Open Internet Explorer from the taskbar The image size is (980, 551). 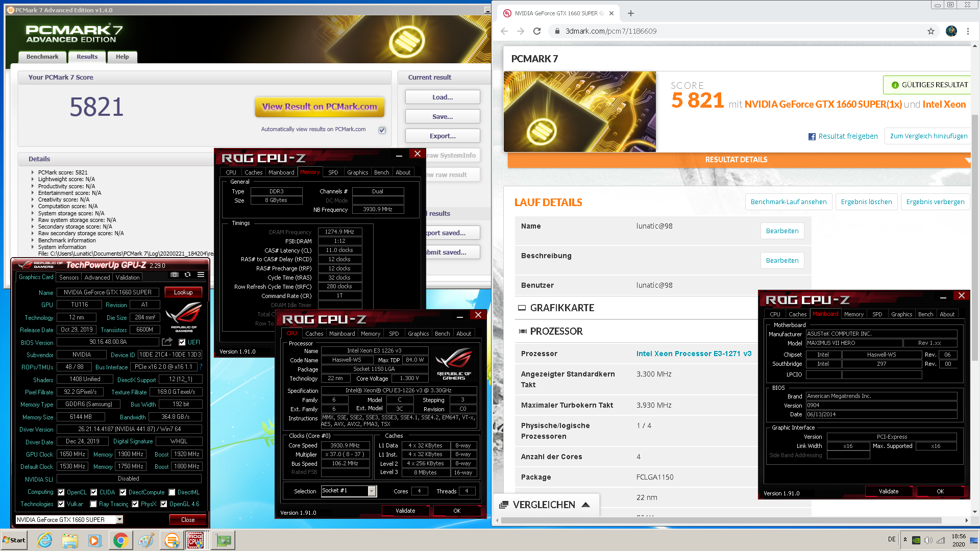(x=45, y=540)
